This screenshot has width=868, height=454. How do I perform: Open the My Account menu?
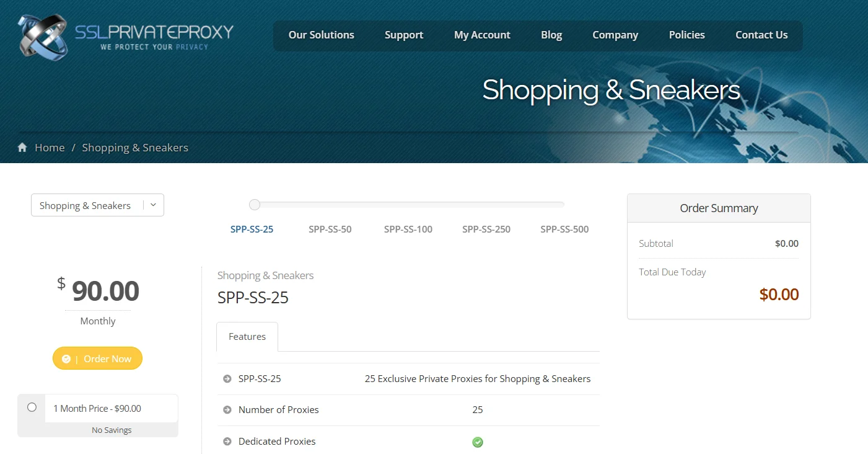point(482,35)
